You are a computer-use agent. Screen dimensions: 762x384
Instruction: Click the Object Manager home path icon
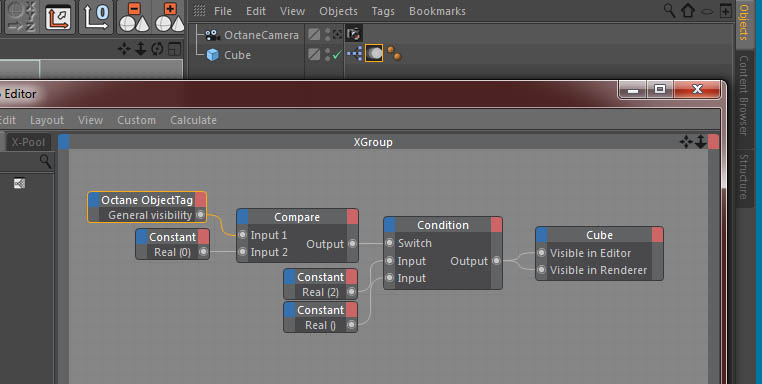[688, 10]
